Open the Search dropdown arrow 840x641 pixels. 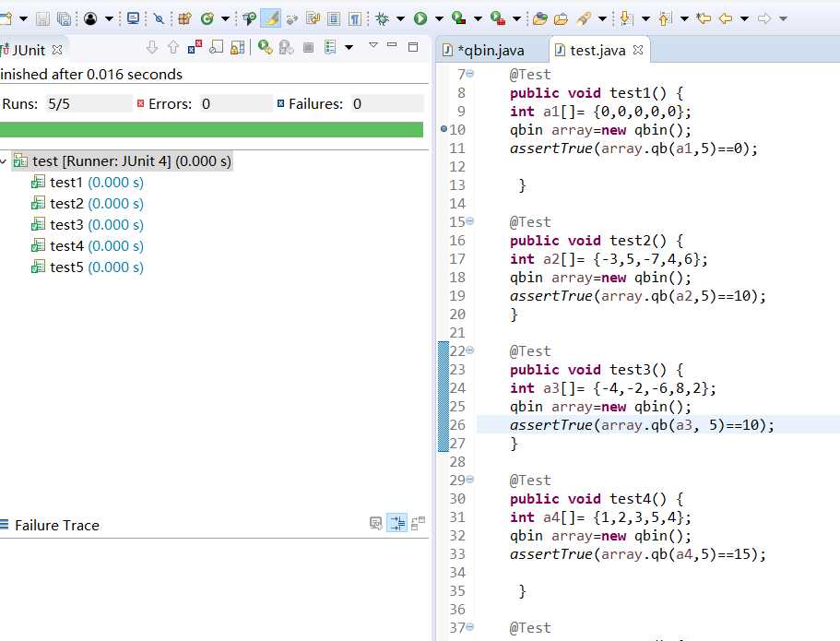[x=602, y=18]
